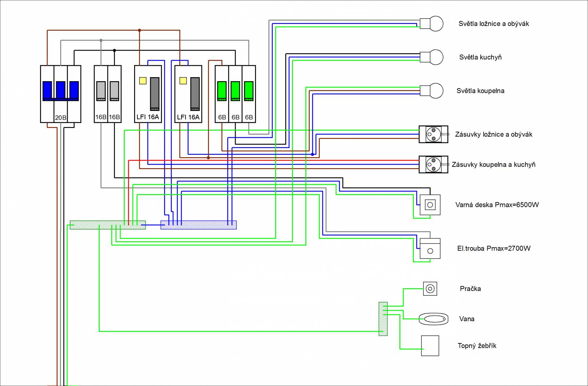The width and height of the screenshot is (588, 386).
Task: Click the label Světla koupelna
Action: [x=480, y=91]
